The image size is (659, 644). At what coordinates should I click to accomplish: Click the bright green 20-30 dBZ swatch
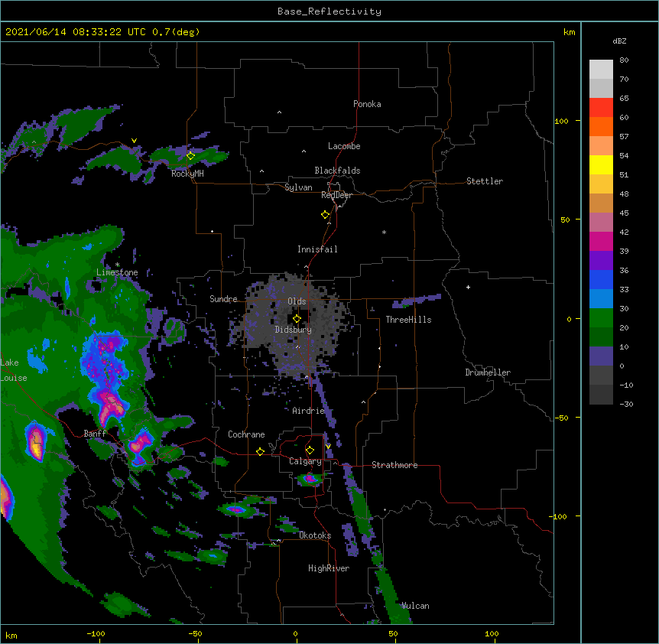pos(601,318)
